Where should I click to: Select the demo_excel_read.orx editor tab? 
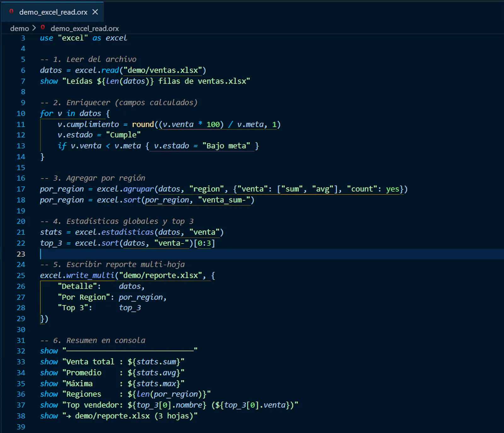pyautogui.click(x=53, y=12)
